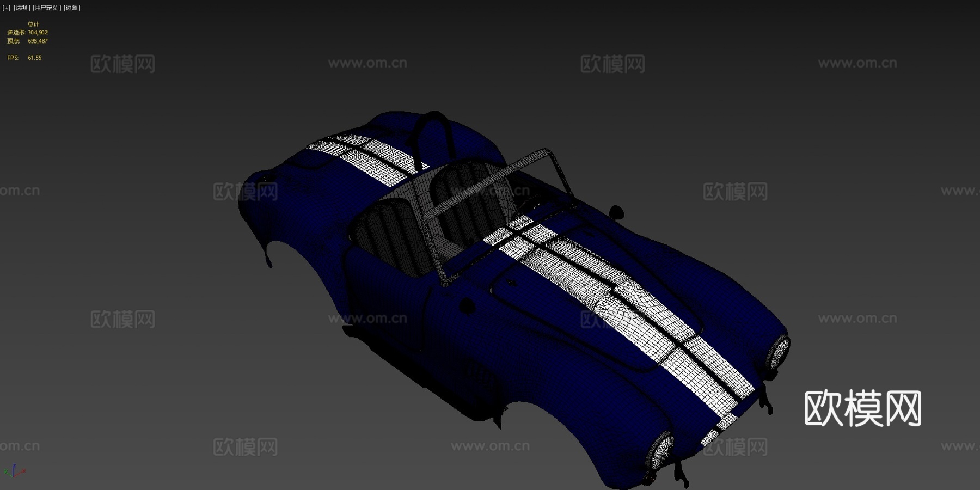Click the XYZ axis tripod gizmo
This screenshot has width=980, height=490.
pos(14,470)
